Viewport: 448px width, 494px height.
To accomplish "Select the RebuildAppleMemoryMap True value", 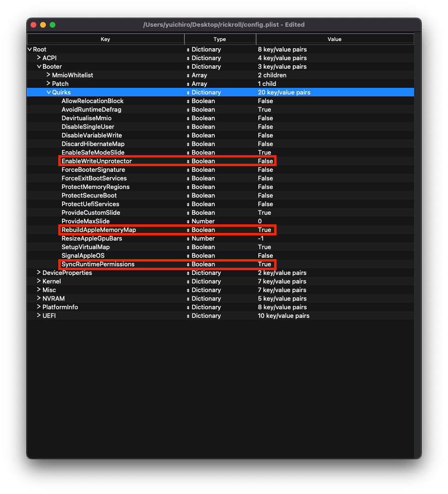I will pyautogui.click(x=264, y=230).
